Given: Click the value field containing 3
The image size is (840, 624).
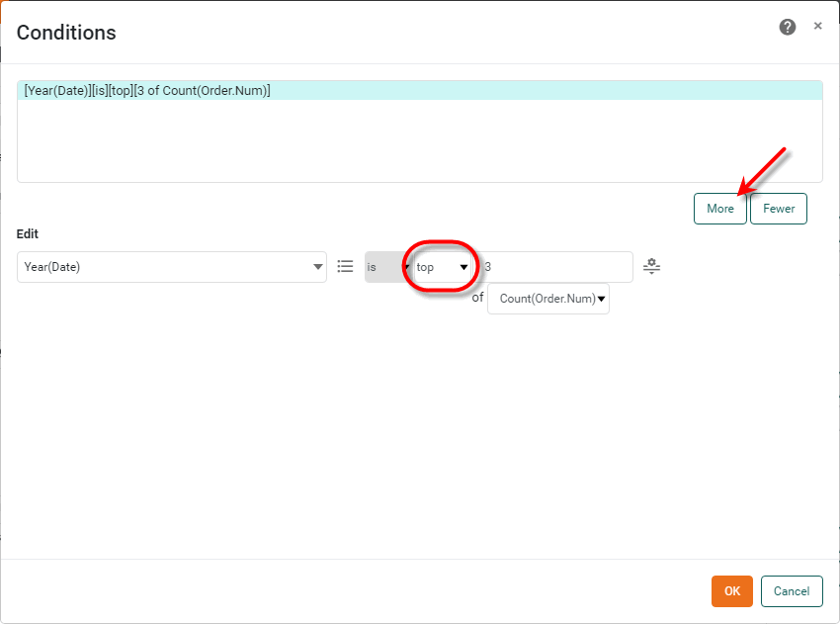Looking at the screenshot, I should click(x=553, y=266).
